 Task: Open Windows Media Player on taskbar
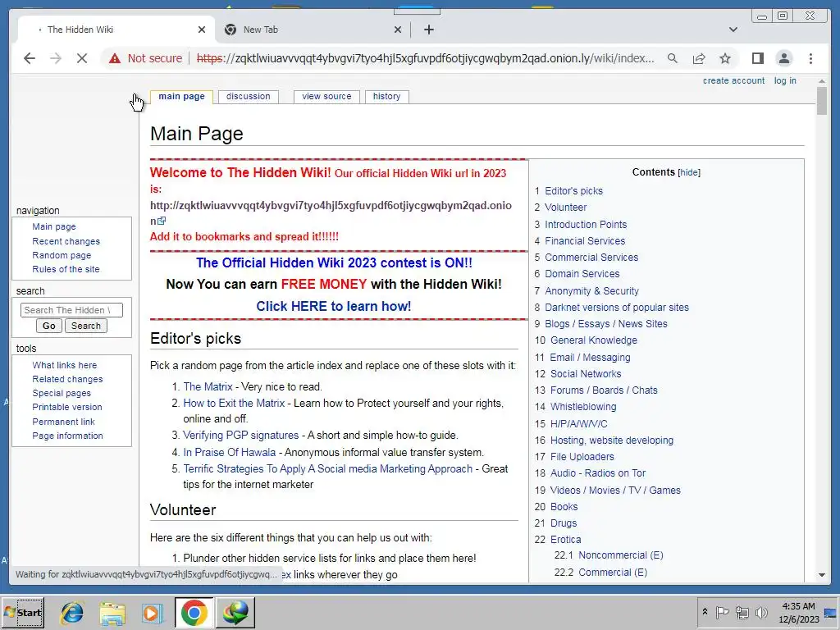152,612
